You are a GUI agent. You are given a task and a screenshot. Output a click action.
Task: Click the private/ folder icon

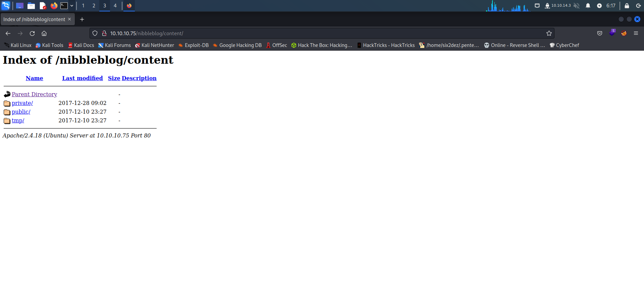tap(7, 103)
